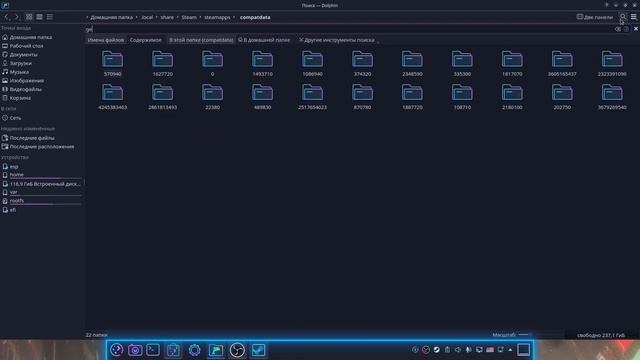Open OBS Studio from taskbar
The width and height of the screenshot is (640, 360).
click(x=237, y=350)
